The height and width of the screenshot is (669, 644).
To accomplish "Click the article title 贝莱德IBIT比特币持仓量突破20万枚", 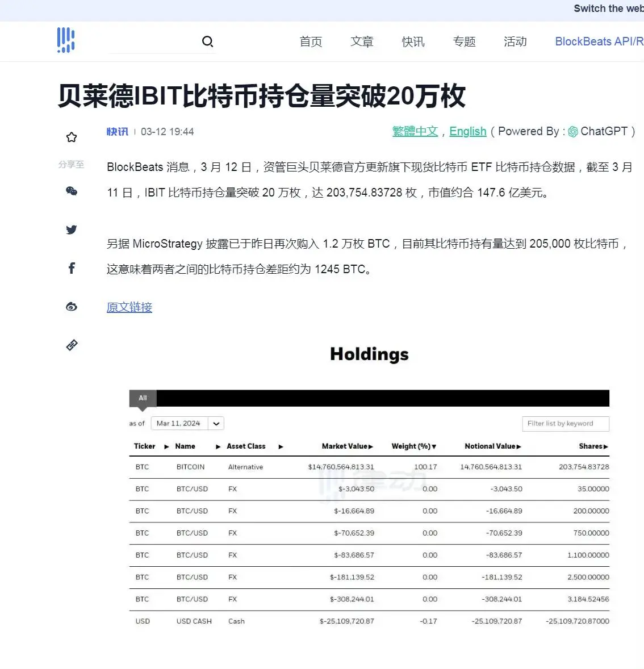I will (262, 96).
